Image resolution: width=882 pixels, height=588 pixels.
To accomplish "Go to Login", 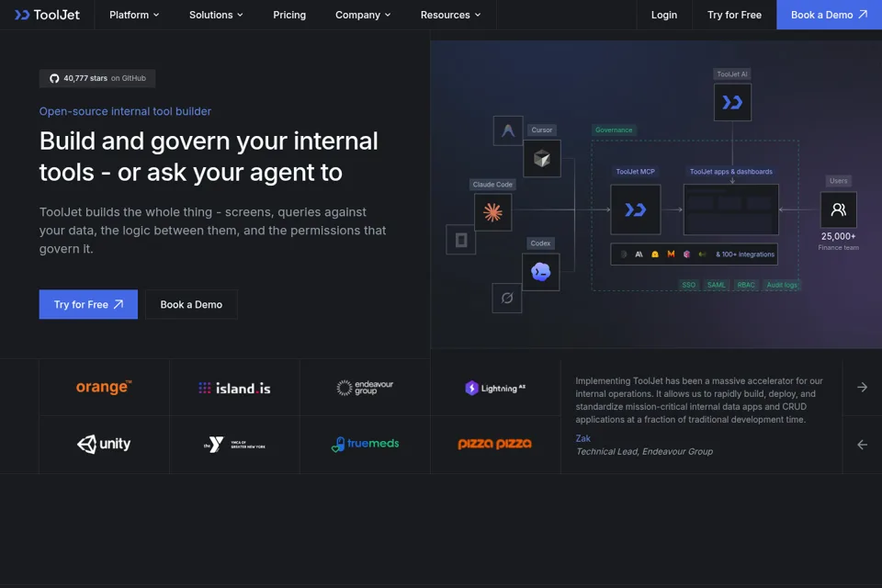I will 664,15.
